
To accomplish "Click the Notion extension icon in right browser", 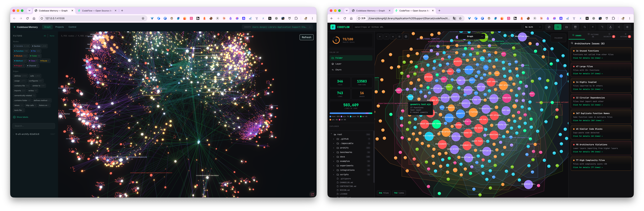I will (587, 18).
